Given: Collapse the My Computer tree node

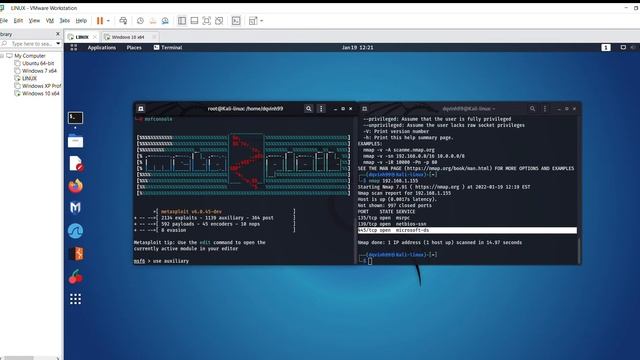Looking at the screenshot, I should (2, 56).
